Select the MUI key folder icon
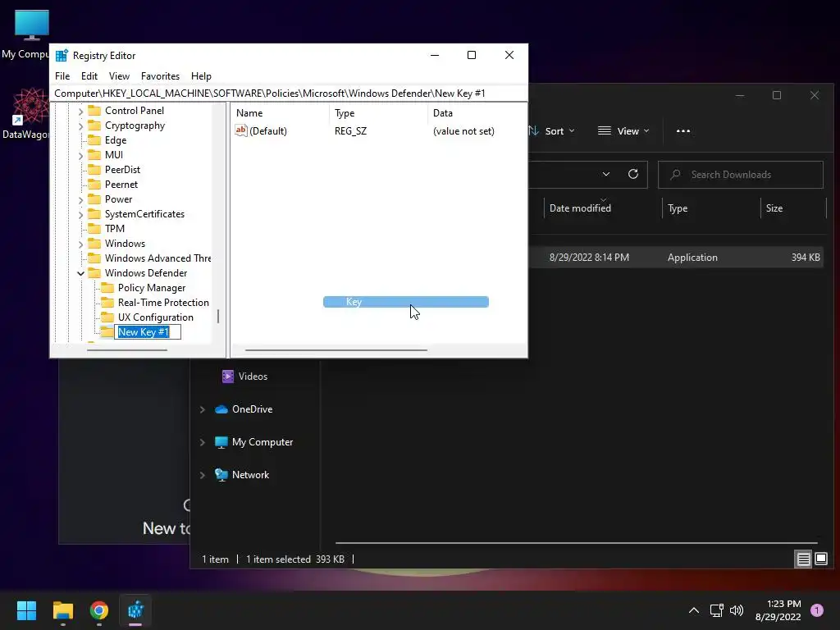The height and width of the screenshot is (630, 840). click(94, 155)
